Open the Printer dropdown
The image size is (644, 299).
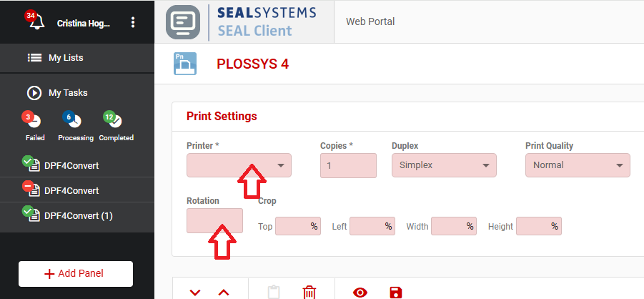click(239, 165)
